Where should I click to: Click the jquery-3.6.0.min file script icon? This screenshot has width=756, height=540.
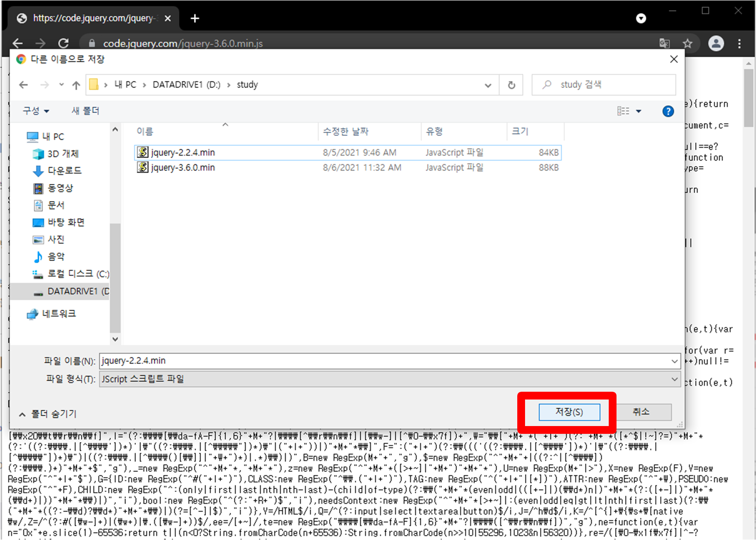pyautogui.click(x=143, y=167)
